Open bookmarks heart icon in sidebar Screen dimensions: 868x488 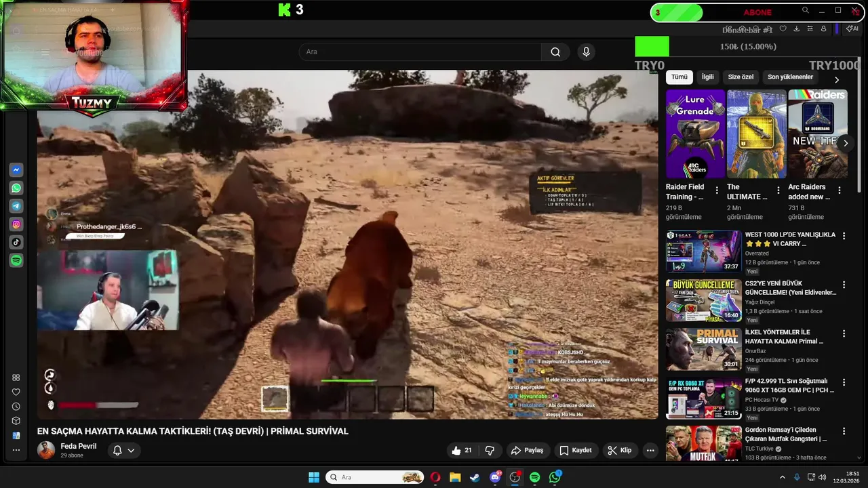16,392
